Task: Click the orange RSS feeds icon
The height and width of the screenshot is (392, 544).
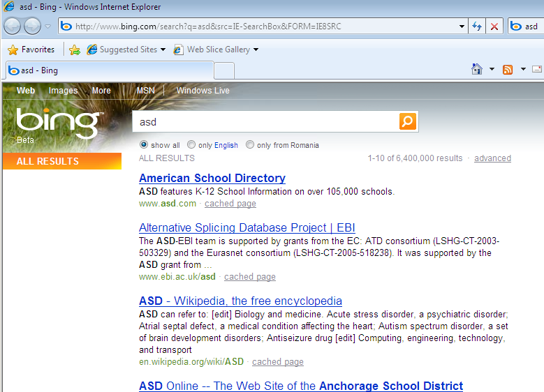Action: 508,70
